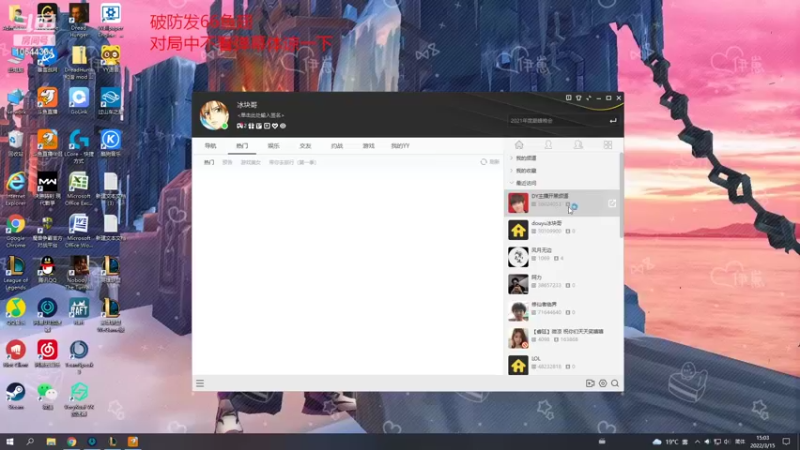This screenshot has height=450, width=800.
Task: Open taskbar search
Action: click(30, 441)
